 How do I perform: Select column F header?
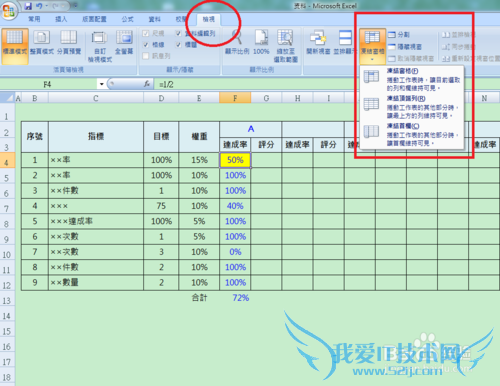235,98
